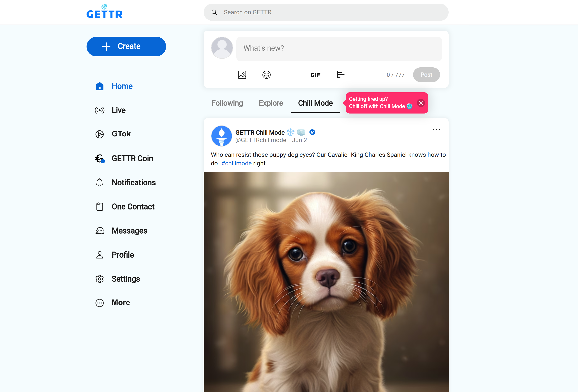Select the Chill Mode tab
578x392 pixels.
[315, 103]
